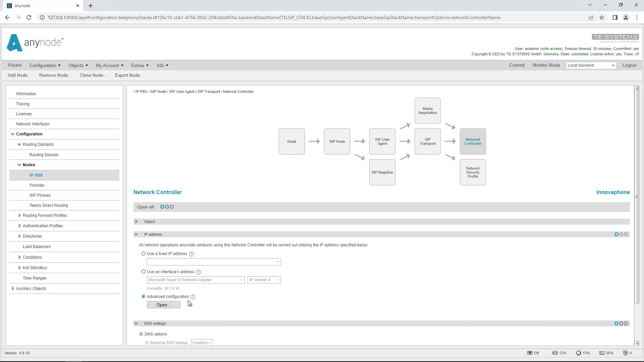Click the third plus icon beside Open all
The width and height of the screenshot is (644, 362).
tap(172, 207)
